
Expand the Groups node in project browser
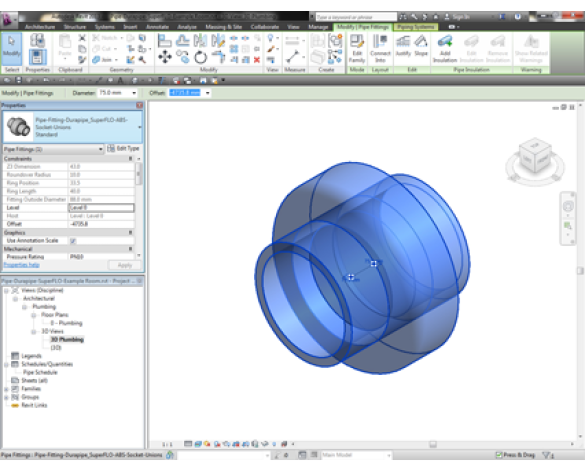tap(6, 397)
